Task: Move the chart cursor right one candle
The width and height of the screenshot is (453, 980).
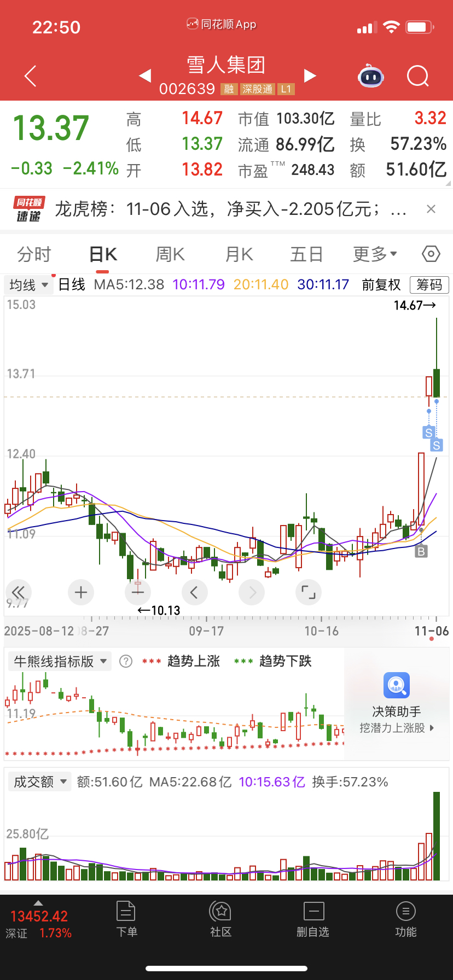Action: tap(252, 592)
